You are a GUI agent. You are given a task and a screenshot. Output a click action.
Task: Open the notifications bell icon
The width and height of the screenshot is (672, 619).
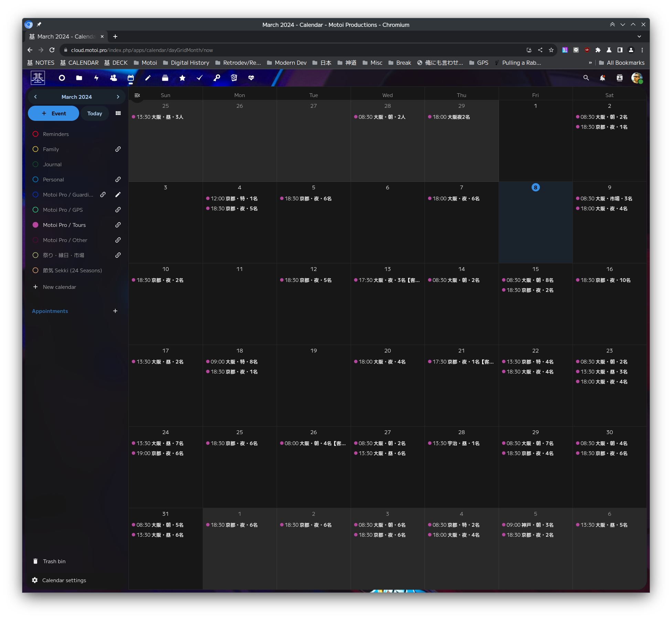[x=602, y=78]
